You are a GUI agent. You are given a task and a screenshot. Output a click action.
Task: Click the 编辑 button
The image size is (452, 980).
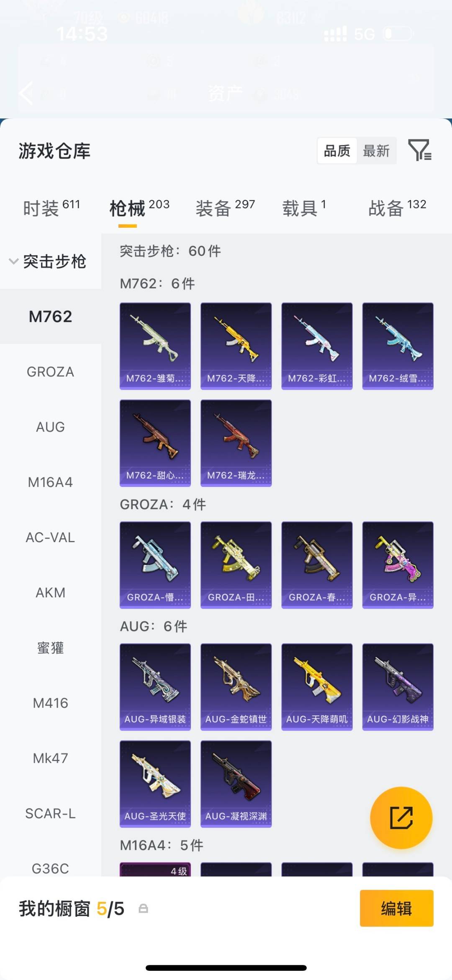397,908
